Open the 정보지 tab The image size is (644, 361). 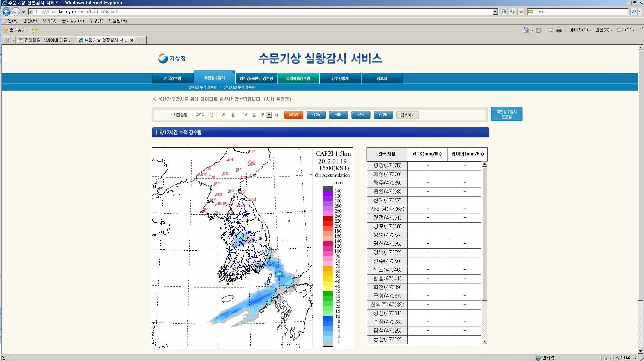tap(382, 79)
